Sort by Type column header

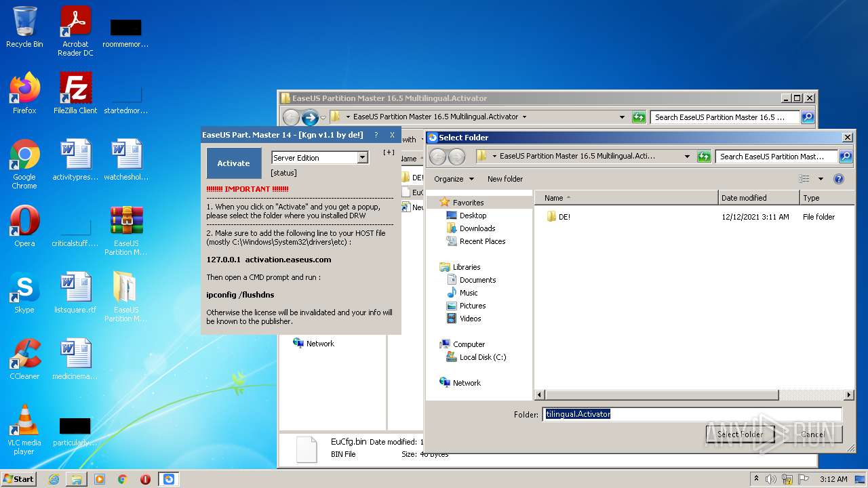coord(827,198)
